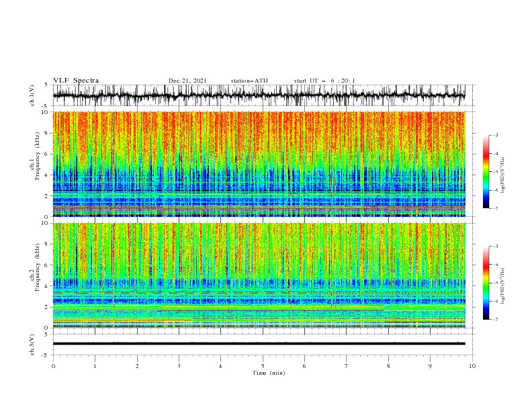Image resolution: width=532 pixels, height=411 pixels.
Task: Click the "-5" label on ch.2 color bar
Action: click(495, 283)
